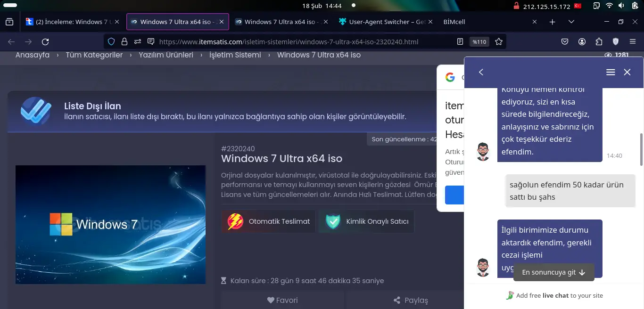Image resolution: width=644 pixels, height=309 pixels.
Task: Add listing to Favori
Action: pyautogui.click(x=282, y=300)
